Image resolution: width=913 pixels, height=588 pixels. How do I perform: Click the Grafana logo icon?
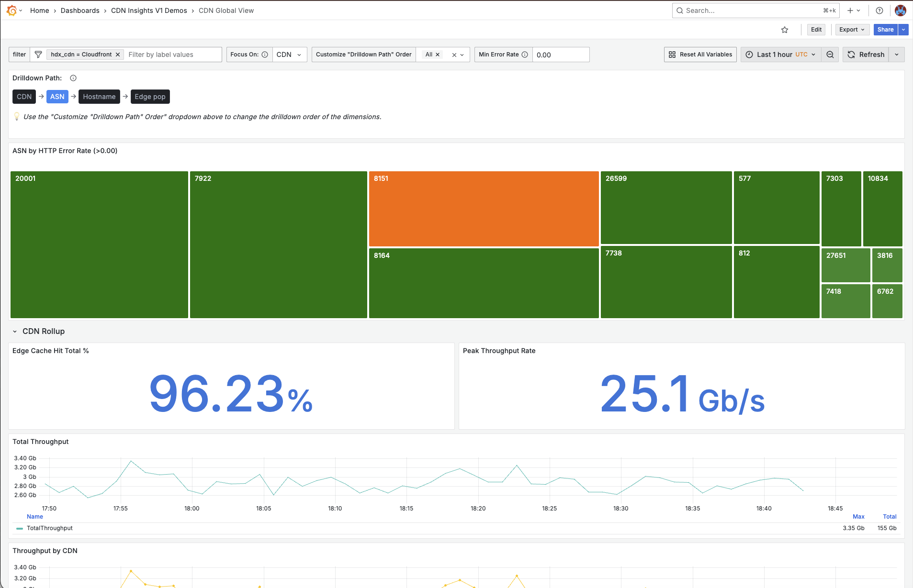12,11
